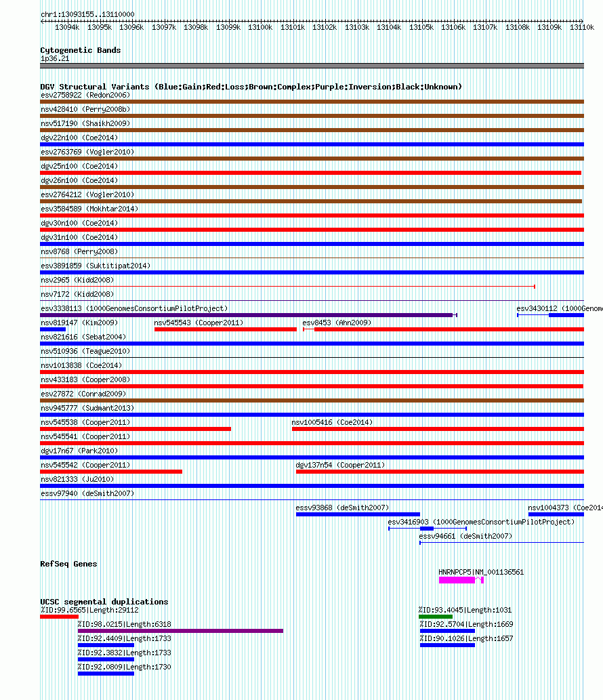Viewport: 603px width, 700px height.
Task: Select dgv17n67 (Park2010) label
Action: coord(79,451)
